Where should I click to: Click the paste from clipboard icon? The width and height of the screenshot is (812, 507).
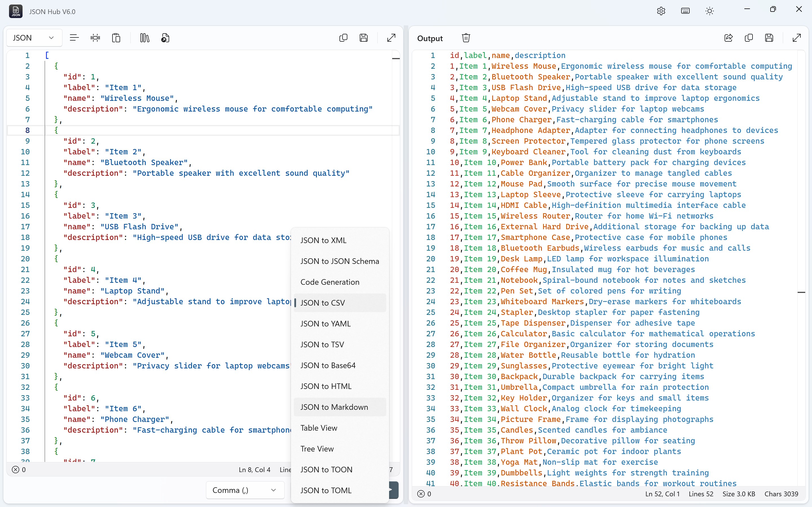coord(116,37)
